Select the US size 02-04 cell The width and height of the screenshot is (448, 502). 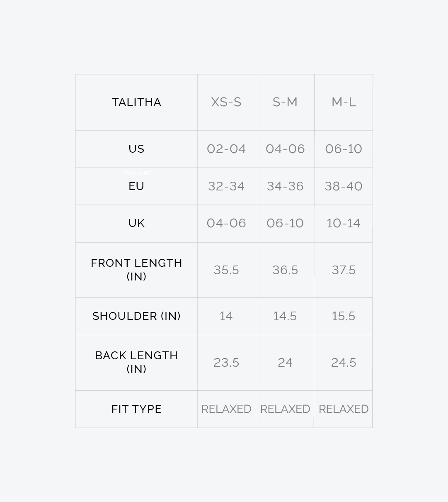(226, 149)
